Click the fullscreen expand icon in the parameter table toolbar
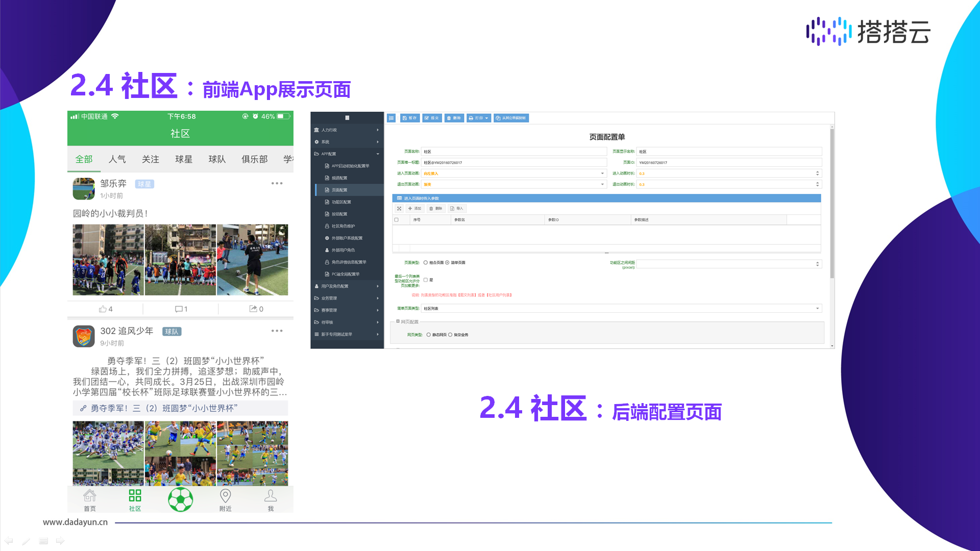Viewport: 980px width, 551px height. [x=399, y=208]
